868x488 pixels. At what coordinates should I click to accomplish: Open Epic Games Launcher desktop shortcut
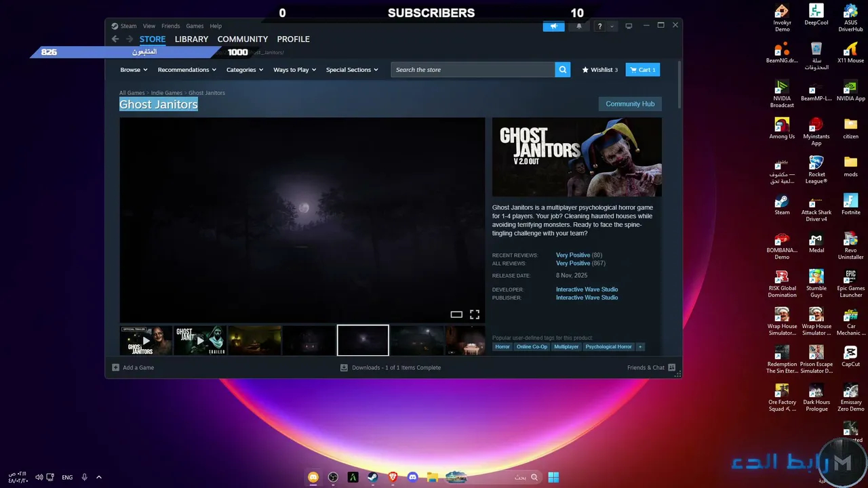pyautogui.click(x=851, y=284)
